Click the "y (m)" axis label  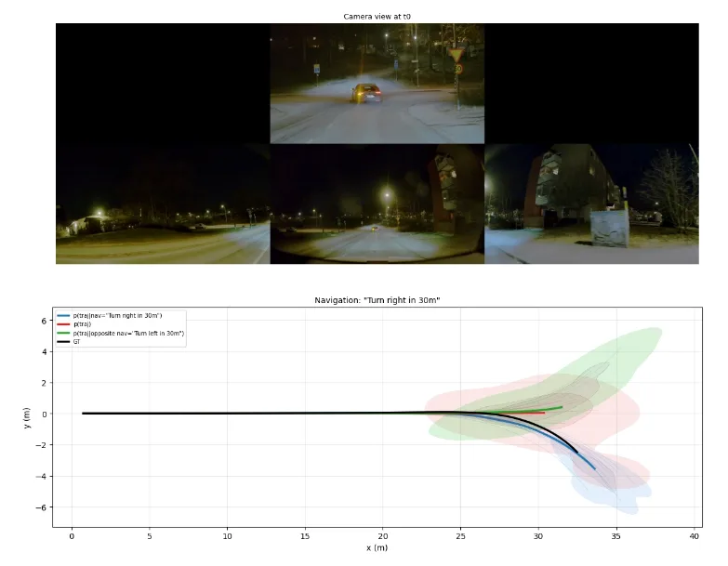[x=27, y=417]
